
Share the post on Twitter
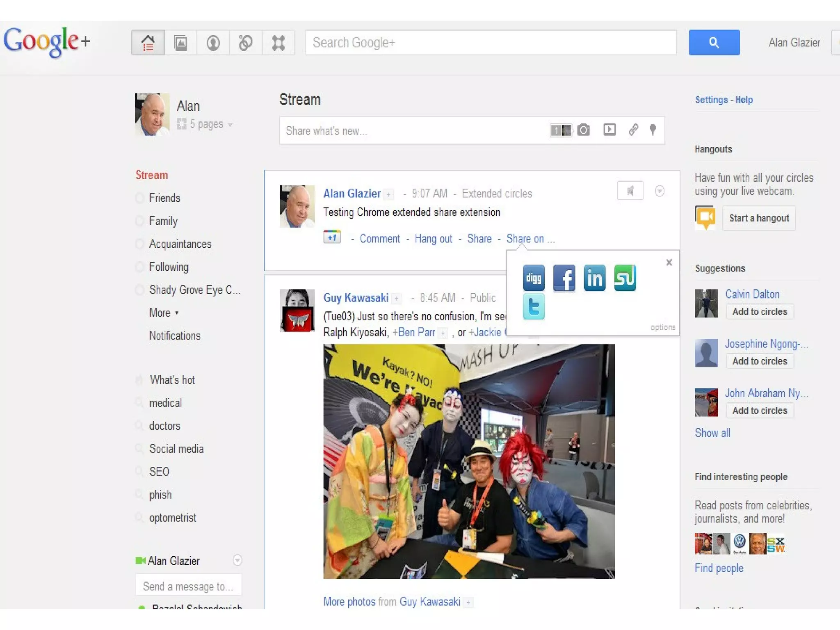point(534,306)
